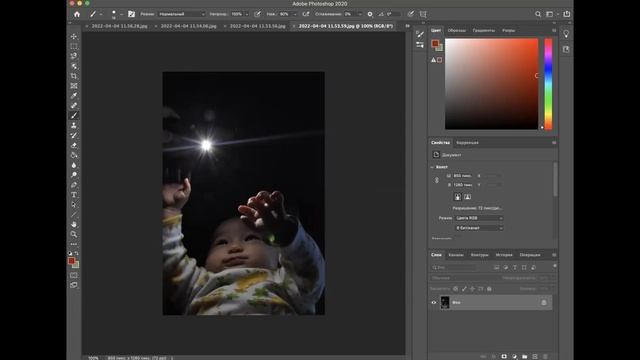Select the Eyedropper tool
Screen dimensions: 640x360
point(74,96)
